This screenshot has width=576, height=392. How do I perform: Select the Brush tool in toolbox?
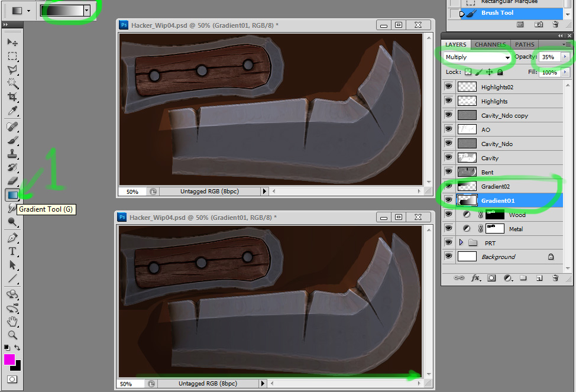pyautogui.click(x=12, y=140)
